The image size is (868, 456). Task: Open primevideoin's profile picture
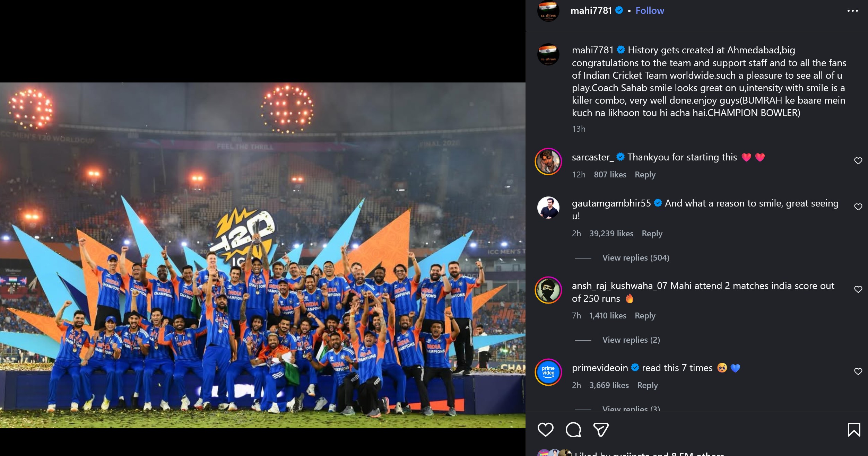(549, 371)
